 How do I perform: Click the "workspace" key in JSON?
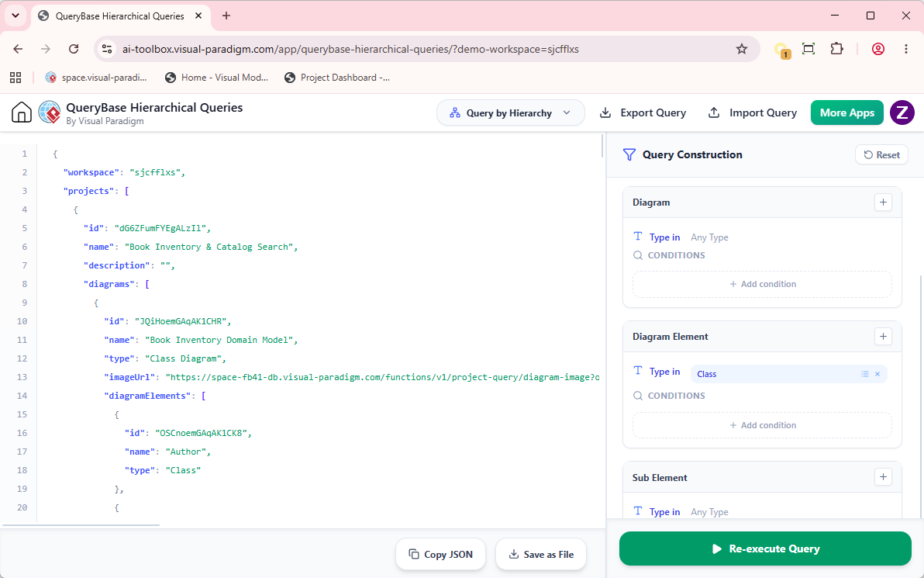[x=91, y=172]
